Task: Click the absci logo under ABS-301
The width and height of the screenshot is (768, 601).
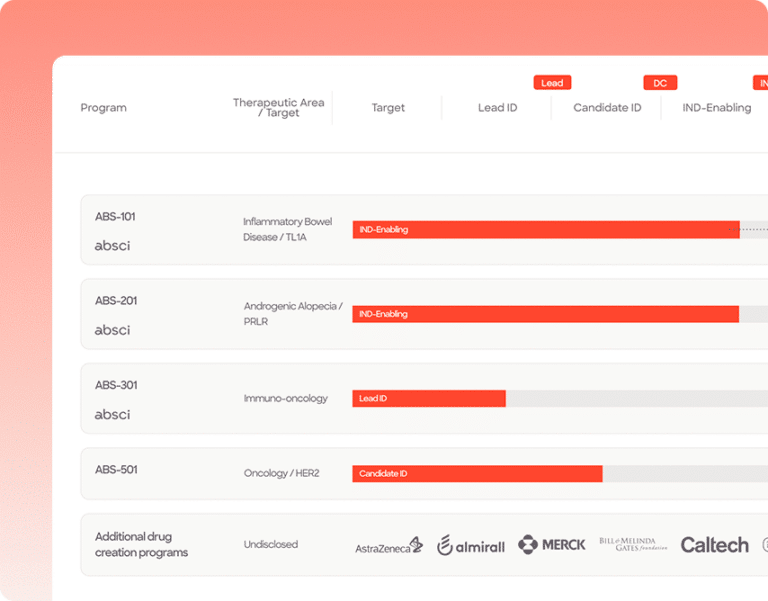Action: 112,415
